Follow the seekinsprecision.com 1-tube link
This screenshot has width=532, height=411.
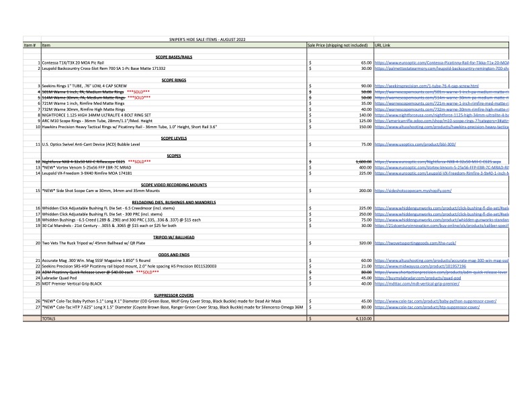pos(427,86)
